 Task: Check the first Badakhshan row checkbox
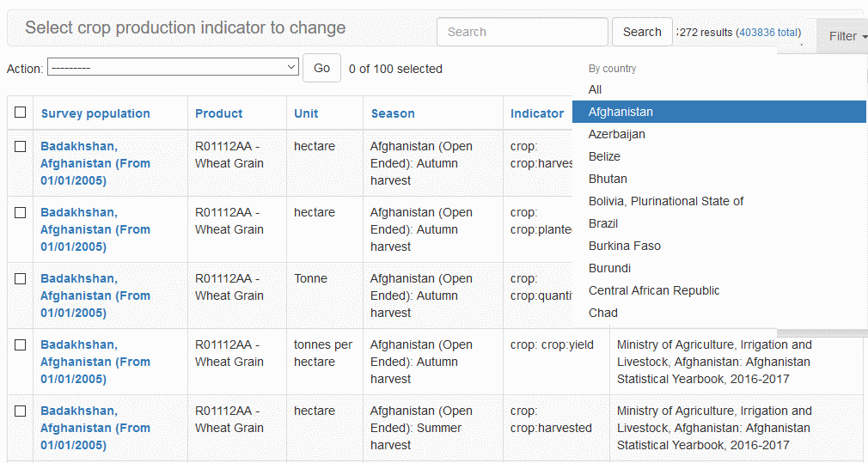pos(21,146)
